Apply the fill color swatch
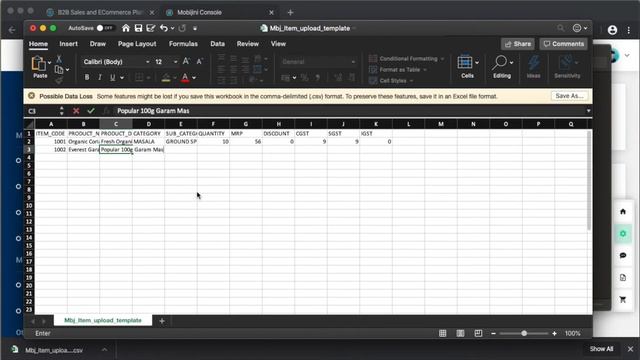The width and height of the screenshot is (640, 360). 165,78
